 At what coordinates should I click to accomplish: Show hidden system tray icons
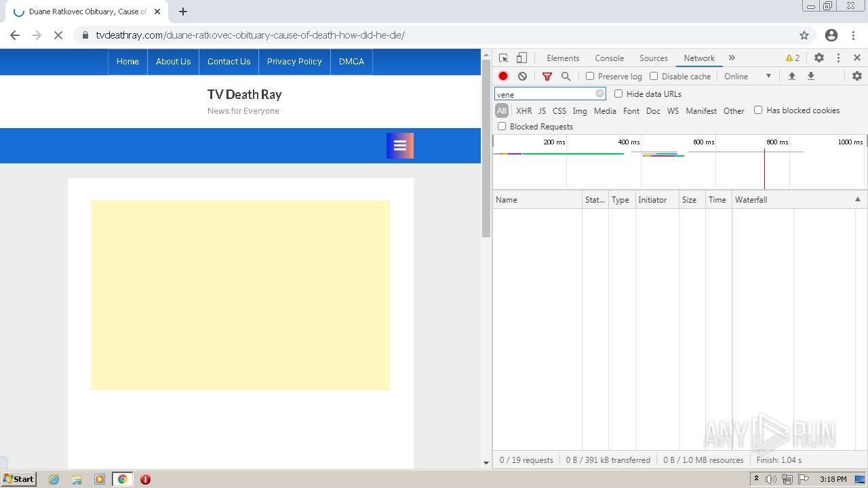coord(756,479)
